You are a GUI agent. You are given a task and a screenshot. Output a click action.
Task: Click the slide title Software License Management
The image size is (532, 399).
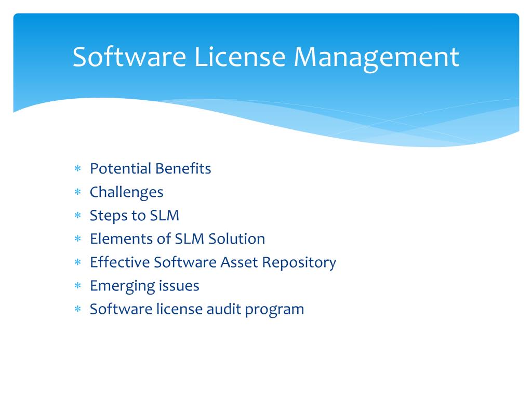[x=265, y=58]
